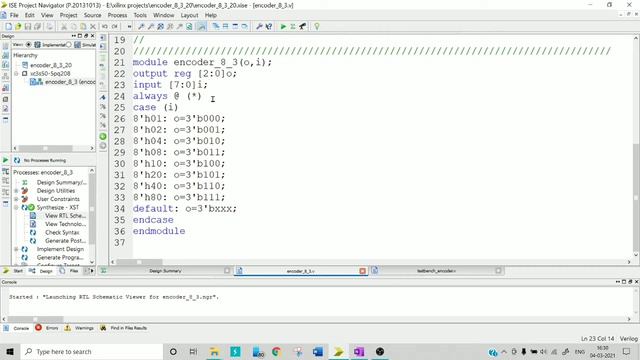This screenshot has height=360, width=640.
Task: Switch to the Files panel tab
Action: point(69,271)
